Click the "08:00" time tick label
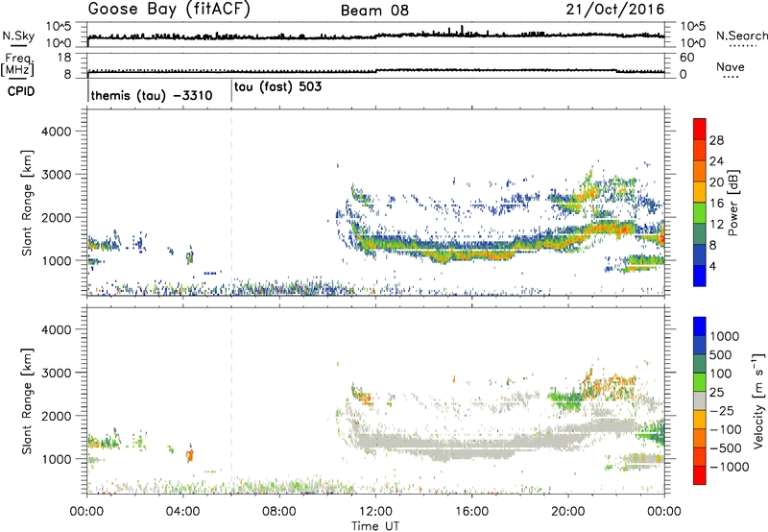 pos(279,512)
